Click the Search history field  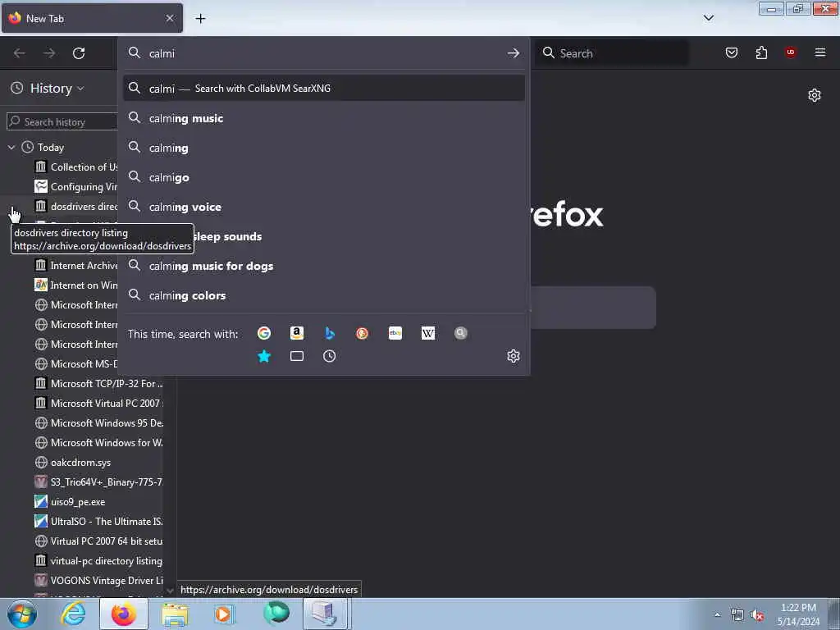pyautogui.click(x=62, y=121)
